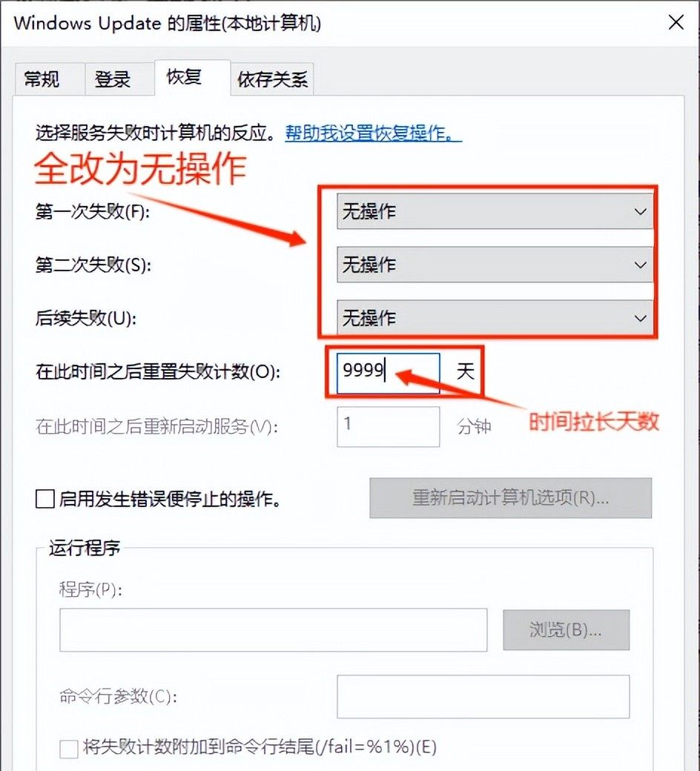
Task: Click the restart service minutes field
Action: 388,427
